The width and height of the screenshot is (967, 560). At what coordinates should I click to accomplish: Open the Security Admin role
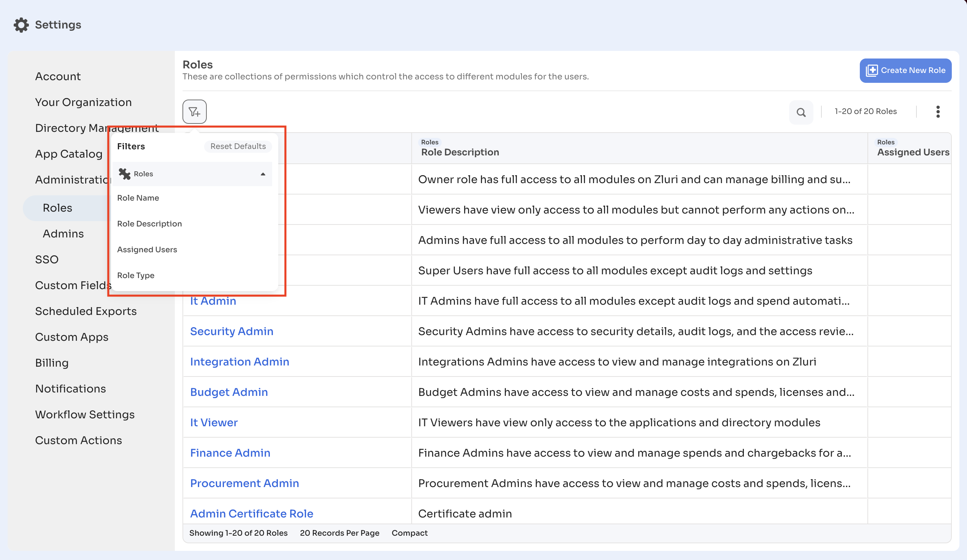(x=232, y=331)
